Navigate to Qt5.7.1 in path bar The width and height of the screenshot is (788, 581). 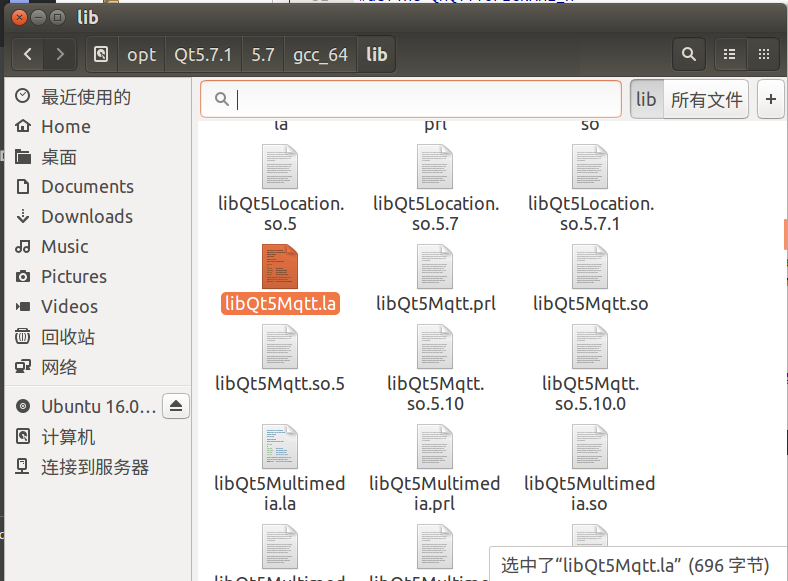[x=203, y=54]
